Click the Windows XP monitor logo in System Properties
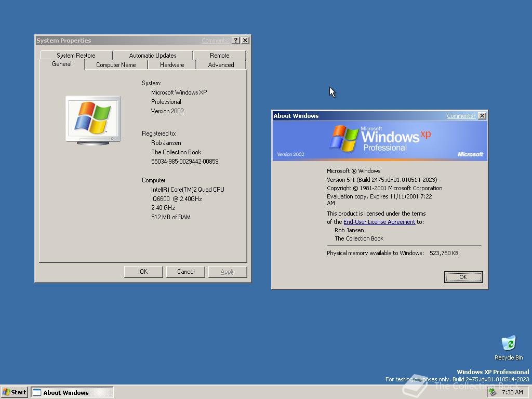The image size is (532, 399). point(93,120)
